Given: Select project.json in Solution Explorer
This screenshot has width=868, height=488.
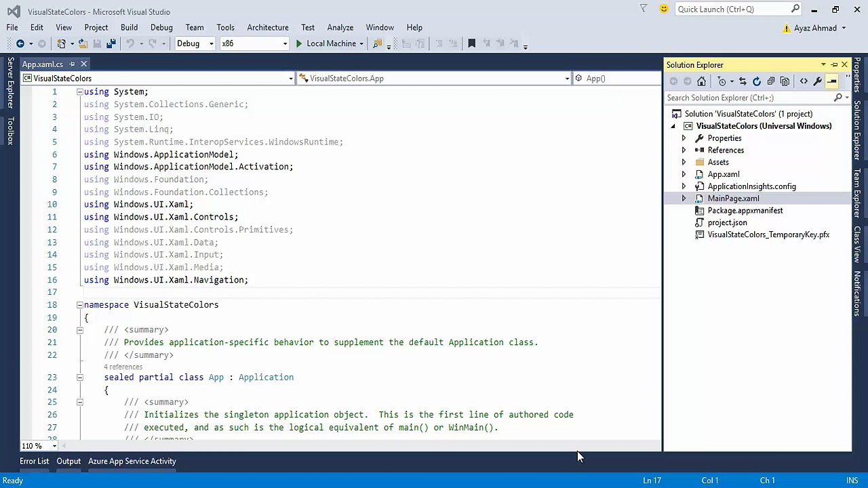Looking at the screenshot, I should tap(727, 223).
